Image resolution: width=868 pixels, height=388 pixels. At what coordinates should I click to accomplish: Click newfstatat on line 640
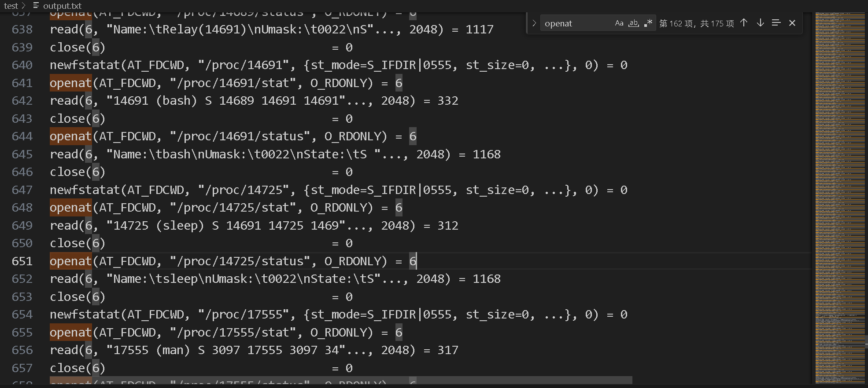tap(85, 65)
